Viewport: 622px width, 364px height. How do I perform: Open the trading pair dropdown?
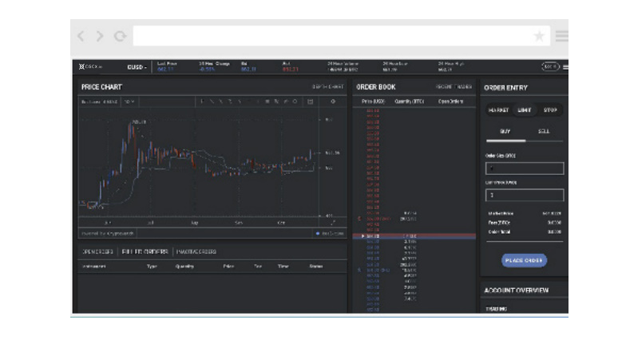[x=137, y=67]
